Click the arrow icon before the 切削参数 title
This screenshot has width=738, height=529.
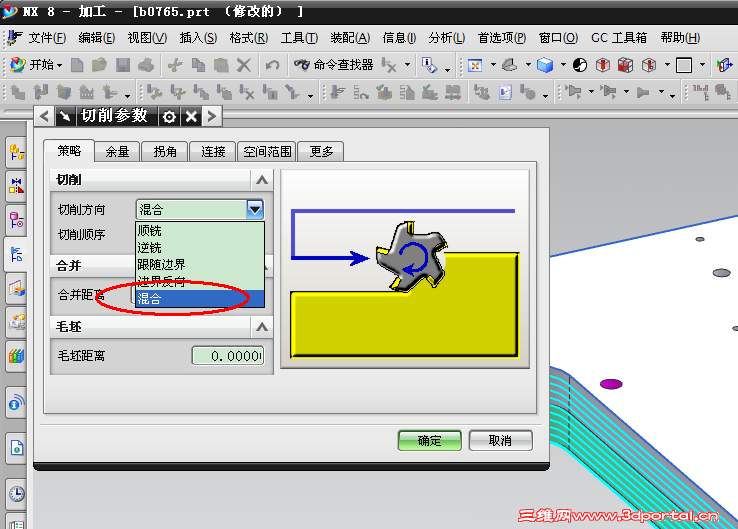click(x=65, y=116)
